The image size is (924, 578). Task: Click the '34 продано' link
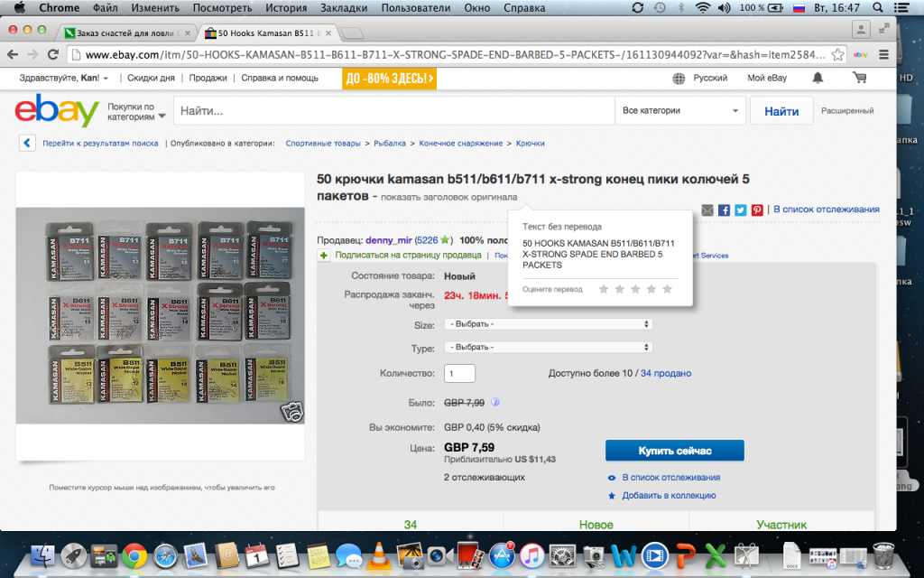666,373
